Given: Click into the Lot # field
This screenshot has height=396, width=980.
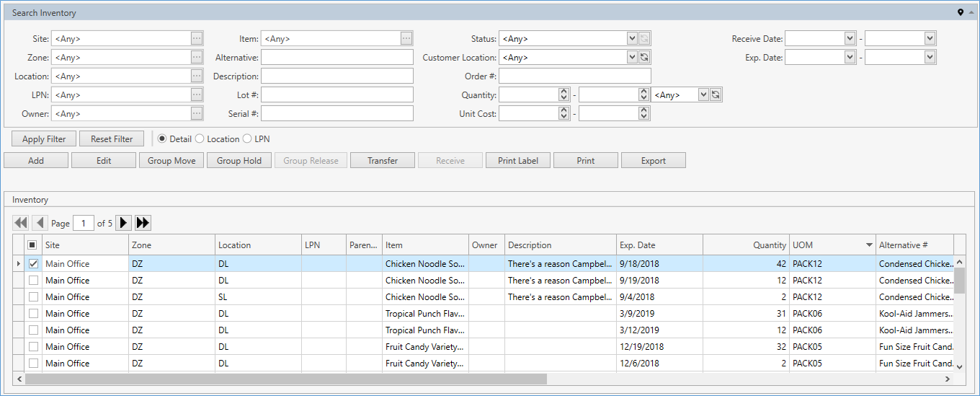Looking at the screenshot, I should (x=337, y=95).
